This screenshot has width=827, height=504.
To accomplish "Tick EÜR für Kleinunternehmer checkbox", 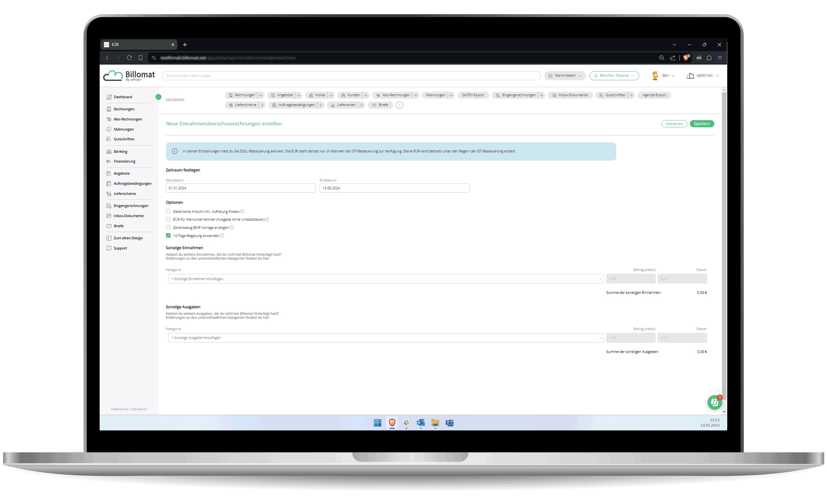I will 168,219.
